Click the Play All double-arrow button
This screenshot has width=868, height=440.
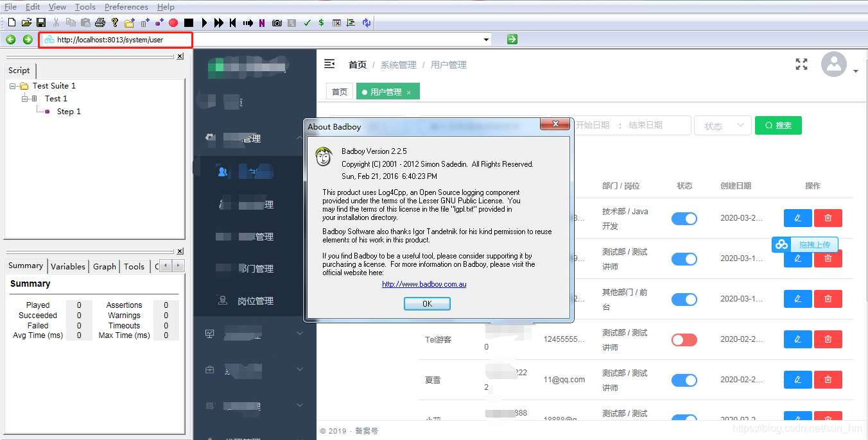(x=218, y=22)
